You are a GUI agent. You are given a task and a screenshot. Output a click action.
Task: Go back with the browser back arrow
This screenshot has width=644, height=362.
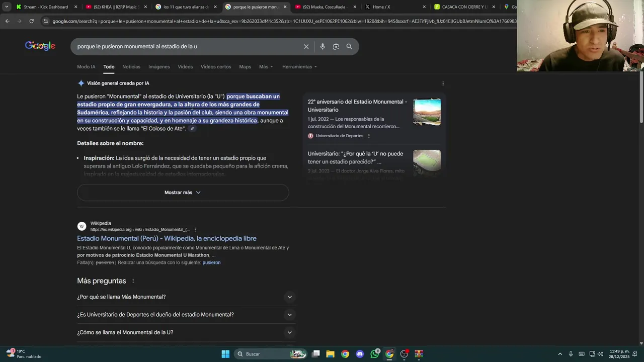7,21
